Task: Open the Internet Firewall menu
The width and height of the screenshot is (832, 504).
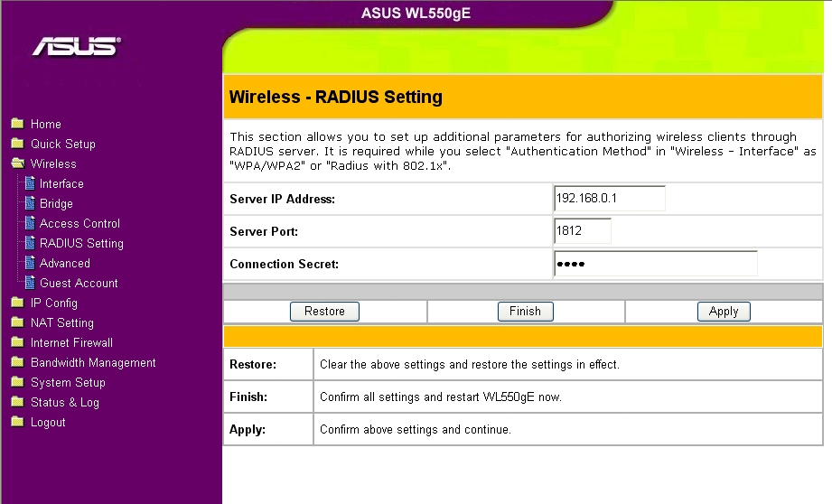Action: (71, 342)
